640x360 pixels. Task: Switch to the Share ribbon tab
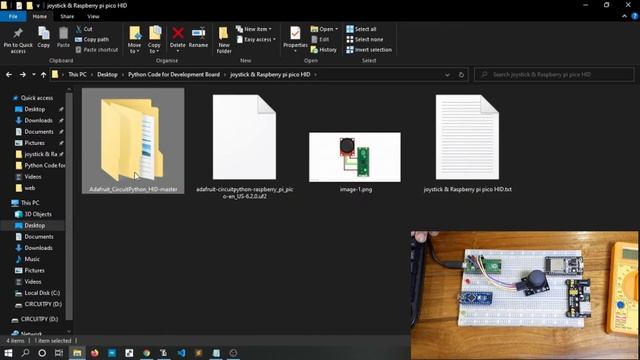(x=67, y=16)
